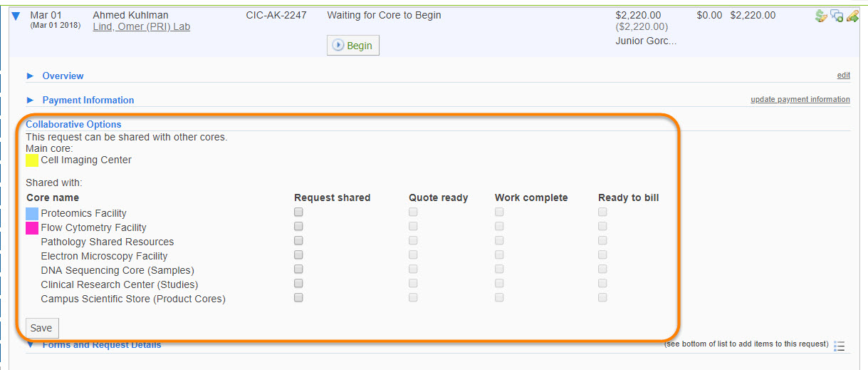The image size is (868, 370).
Task: Click the pencil with green arrow icon
Action: coord(852,16)
